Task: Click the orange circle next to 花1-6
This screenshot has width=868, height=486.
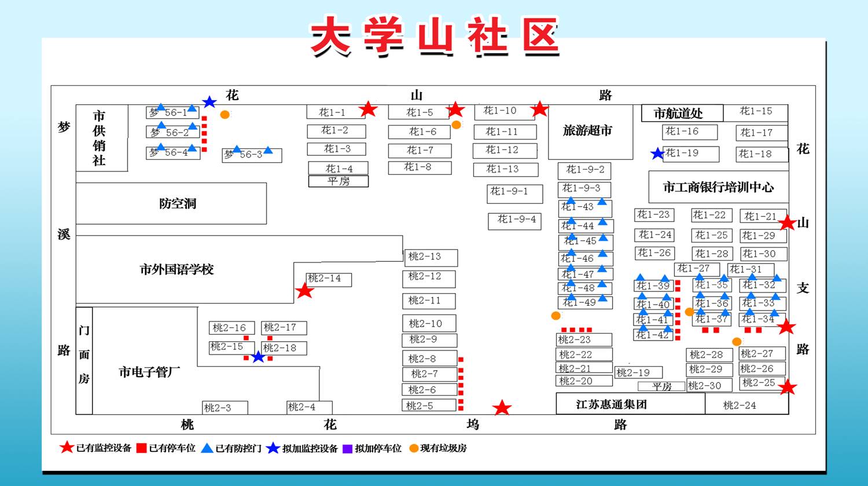Action: click(x=456, y=125)
